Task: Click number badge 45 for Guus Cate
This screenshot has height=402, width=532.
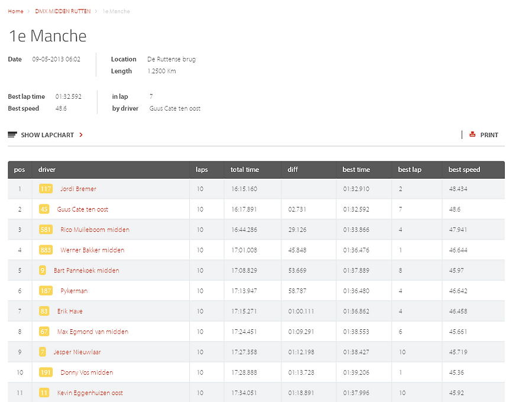Action: pyautogui.click(x=44, y=209)
